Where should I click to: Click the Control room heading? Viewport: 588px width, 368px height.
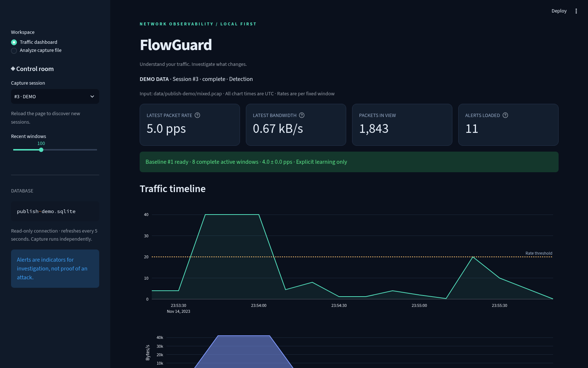tap(32, 69)
